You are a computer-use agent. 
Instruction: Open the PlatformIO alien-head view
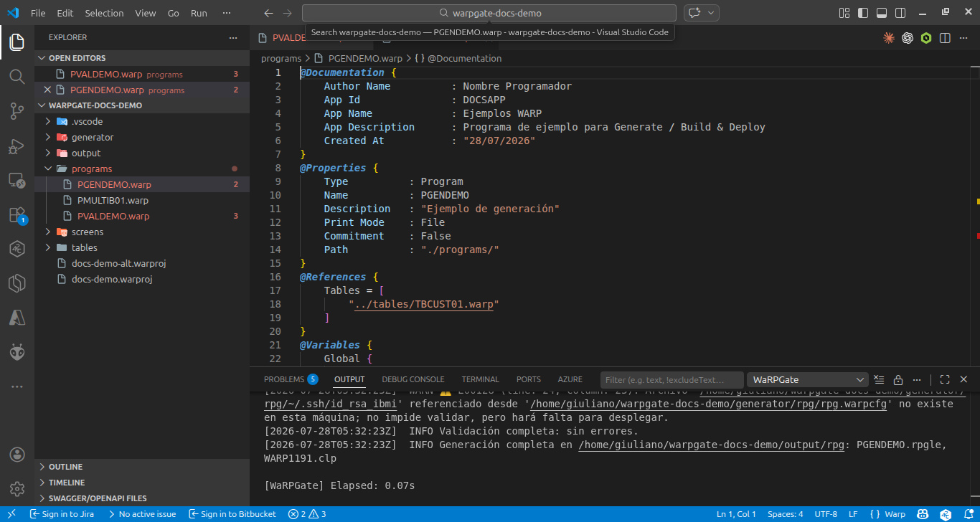click(17, 352)
